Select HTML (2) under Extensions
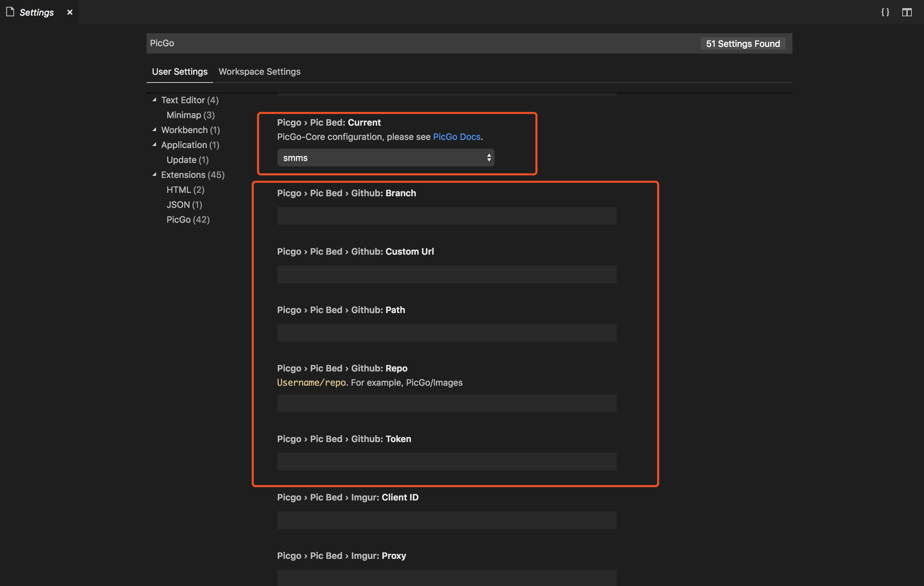Viewport: 924px width, 586px height. 185,190
